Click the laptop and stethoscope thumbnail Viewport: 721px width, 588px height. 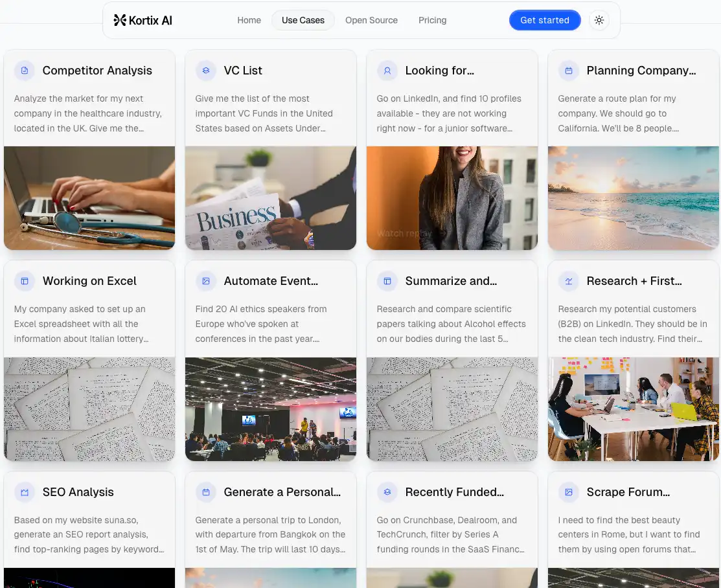pos(89,198)
